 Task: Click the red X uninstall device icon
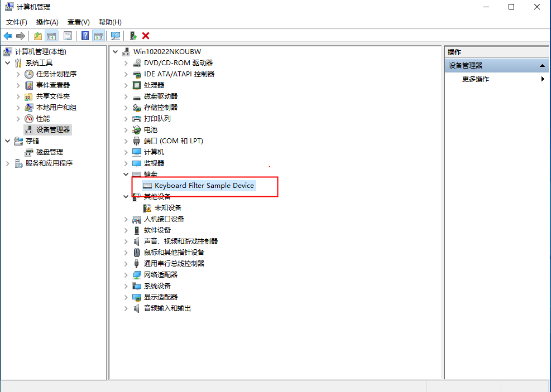tap(146, 36)
